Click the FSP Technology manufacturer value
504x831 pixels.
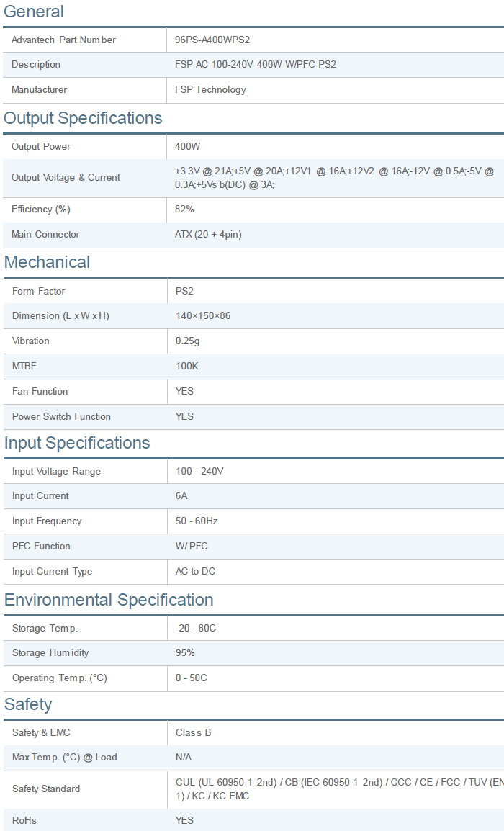click(x=210, y=90)
